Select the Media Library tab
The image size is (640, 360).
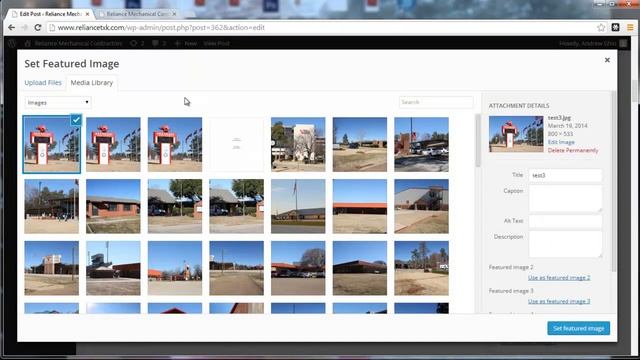(x=92, y=82)
